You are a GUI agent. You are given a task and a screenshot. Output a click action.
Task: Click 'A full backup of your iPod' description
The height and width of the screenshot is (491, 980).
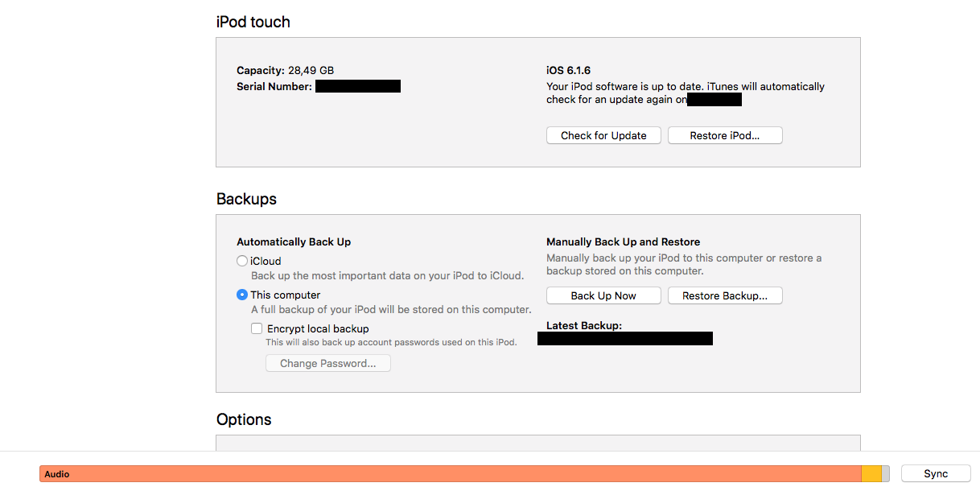coord(391,310)
